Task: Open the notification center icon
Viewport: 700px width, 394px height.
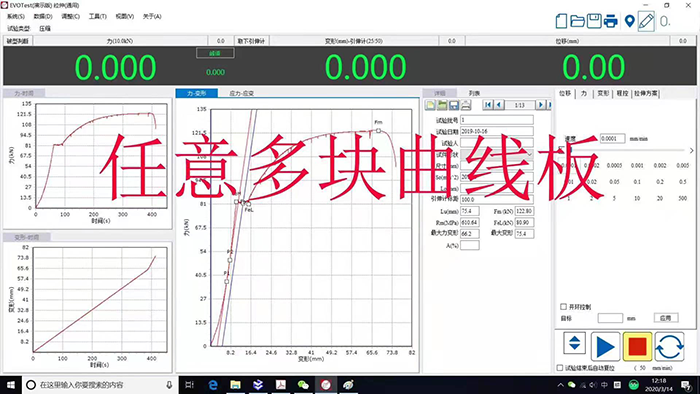Action: click(x=687, y=385)
